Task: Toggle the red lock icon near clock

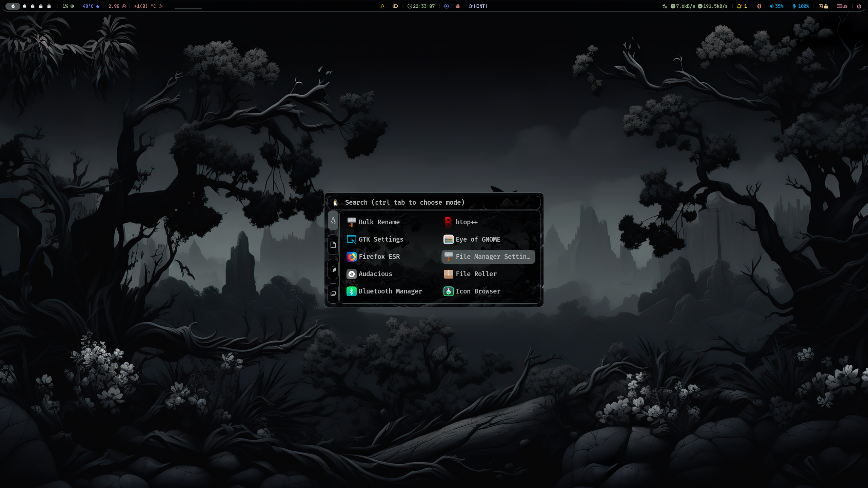Action: [x=458, y=6]
